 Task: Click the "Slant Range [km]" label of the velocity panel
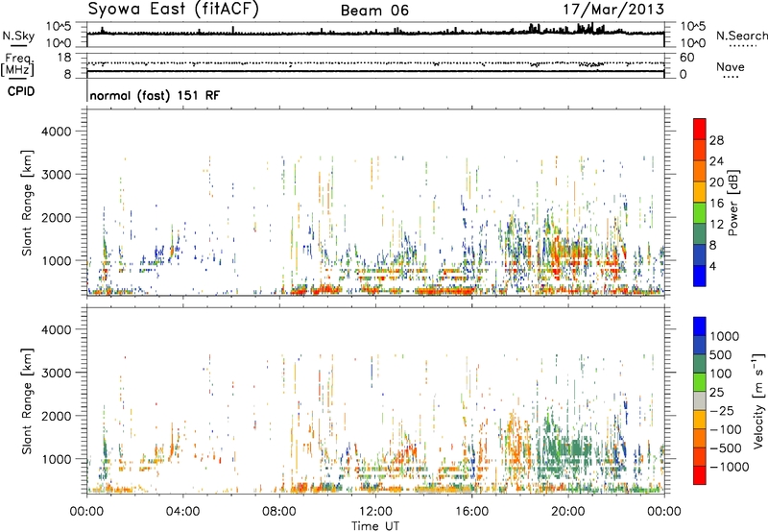(27, 401)
